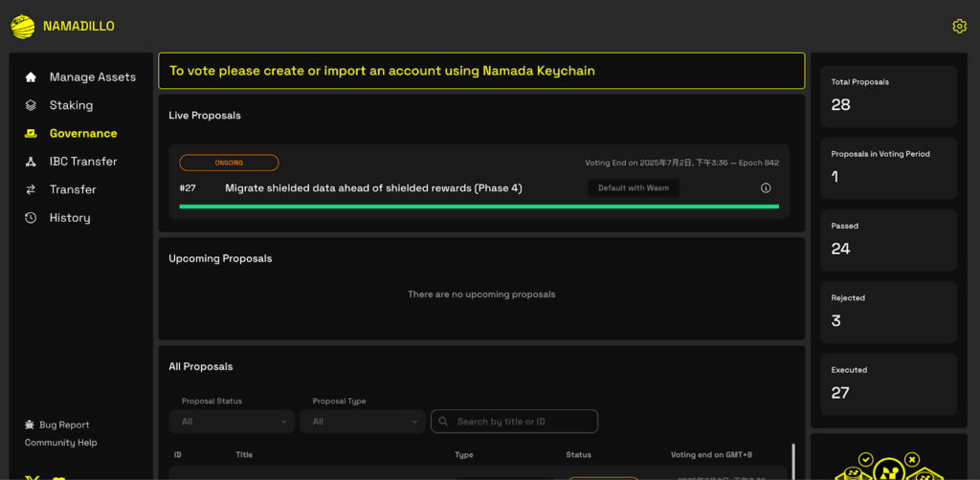The width and height of the screenshot is (980, 480).
Task: Open info icon for proposal #27
Action: pyautogui.click(x=766, y=187)
